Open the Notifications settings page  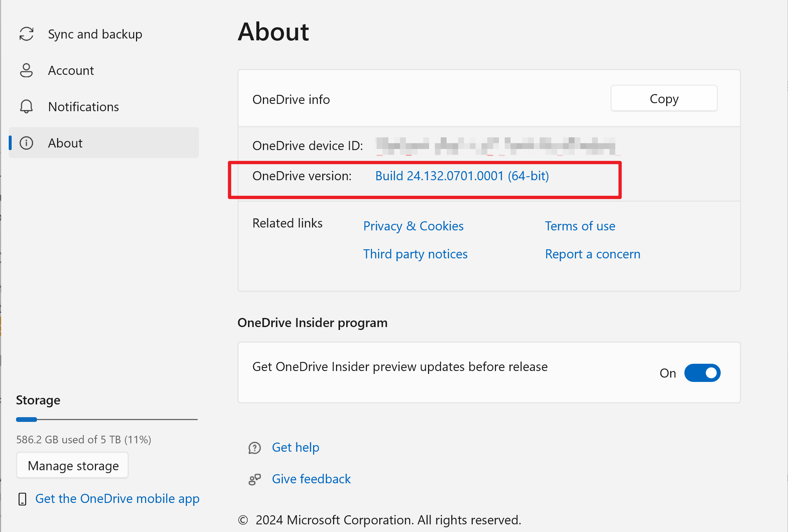(104, 106)
